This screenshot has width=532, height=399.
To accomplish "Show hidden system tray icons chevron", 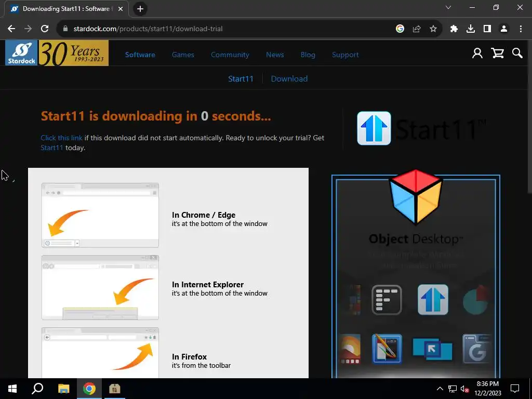I will pyautogui.click(x=440, y=389).
